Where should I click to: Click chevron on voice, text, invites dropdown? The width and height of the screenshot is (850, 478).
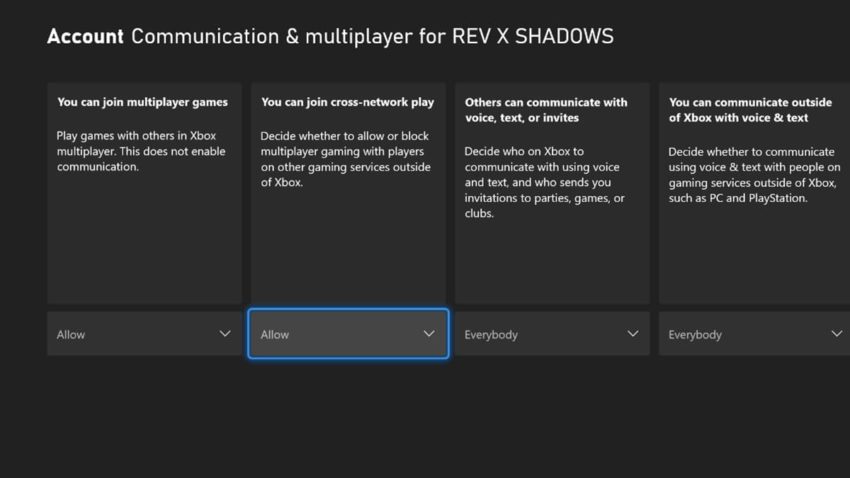pyautogui.click(x=633, y=334)
